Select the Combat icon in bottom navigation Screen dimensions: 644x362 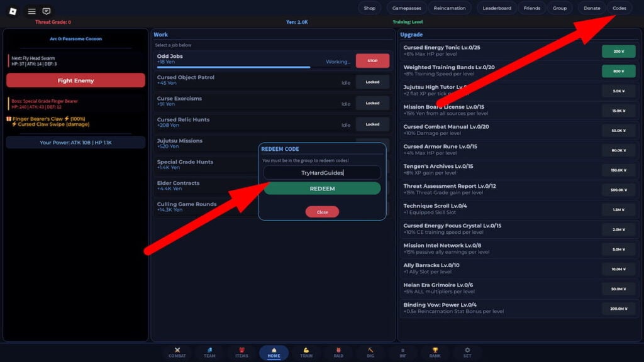coord(177,353)
